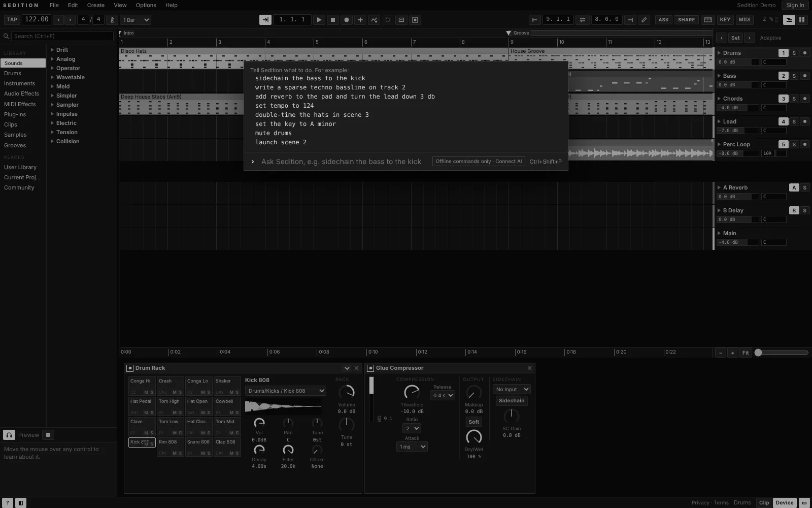Image resolution: width=812 pixels, height=508 pixels.
Task: Click the headphone preview icon
Action: 9,435
